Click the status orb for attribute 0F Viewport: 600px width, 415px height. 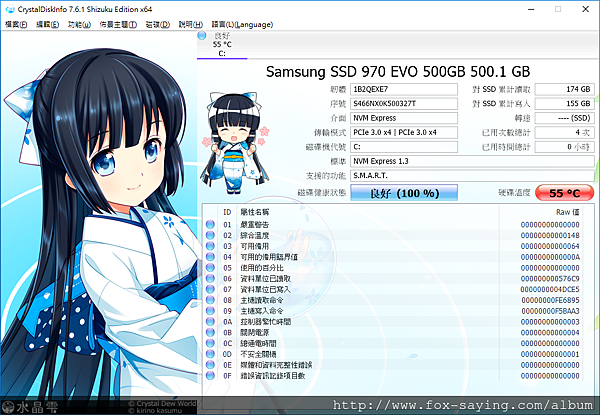click(210, 376)
